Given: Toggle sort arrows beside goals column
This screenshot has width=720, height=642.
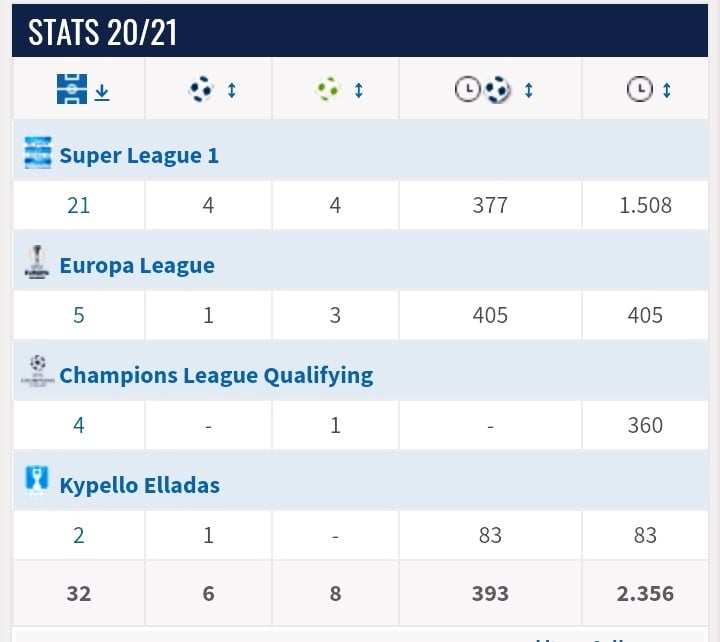Looking at the screenshot, I should pos(232,90).
